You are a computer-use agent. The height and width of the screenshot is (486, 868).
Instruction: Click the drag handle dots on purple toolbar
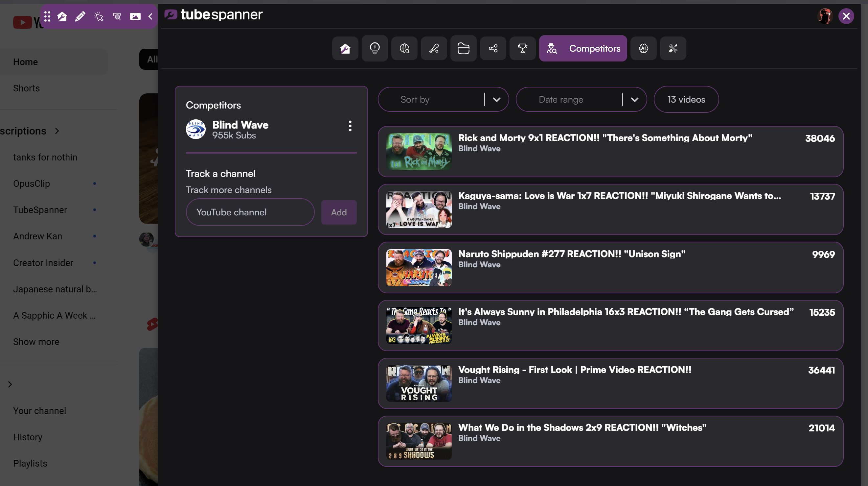[47, 16]
